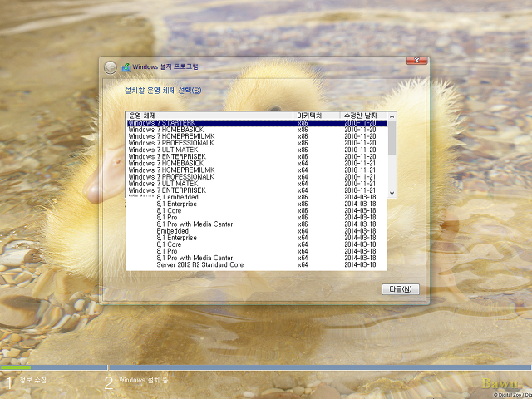532x399 pixels.
Task: Close the Windows setup dialog
Action: click(416, 61)
